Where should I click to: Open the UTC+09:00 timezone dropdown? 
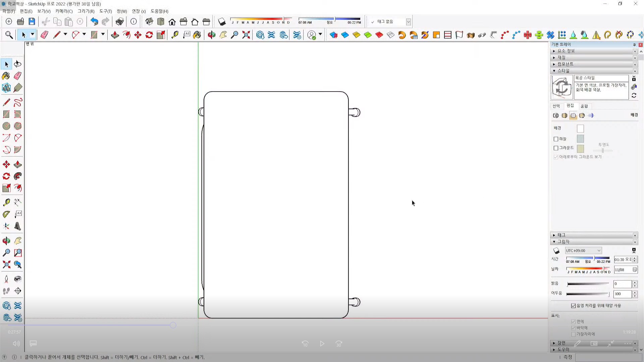point(583,251)
